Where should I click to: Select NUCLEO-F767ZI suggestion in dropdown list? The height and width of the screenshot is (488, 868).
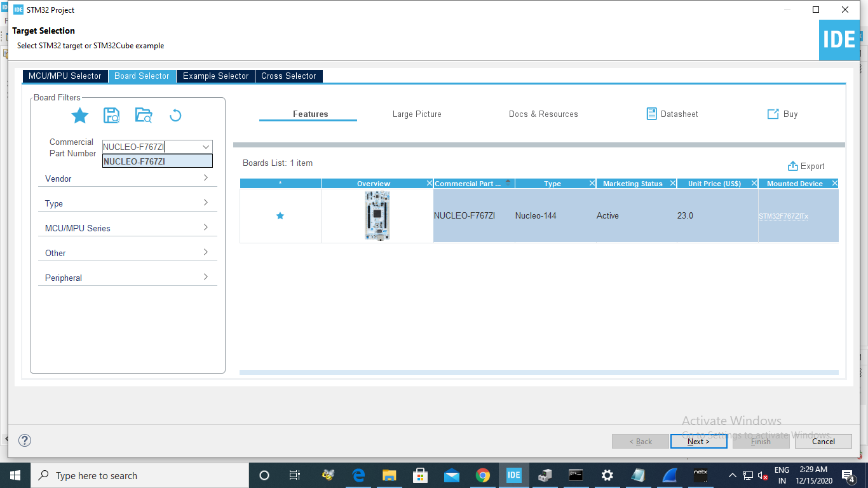(158, 161)
